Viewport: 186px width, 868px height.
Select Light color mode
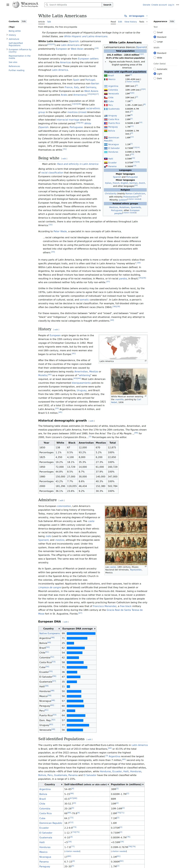(155, 73)
